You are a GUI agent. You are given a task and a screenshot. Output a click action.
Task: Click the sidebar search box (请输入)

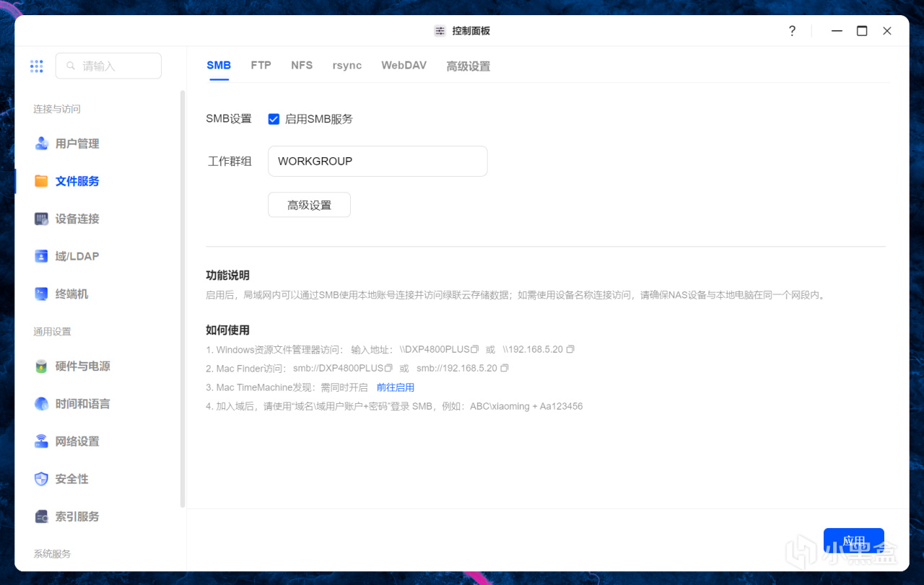[x=108, y=66]
